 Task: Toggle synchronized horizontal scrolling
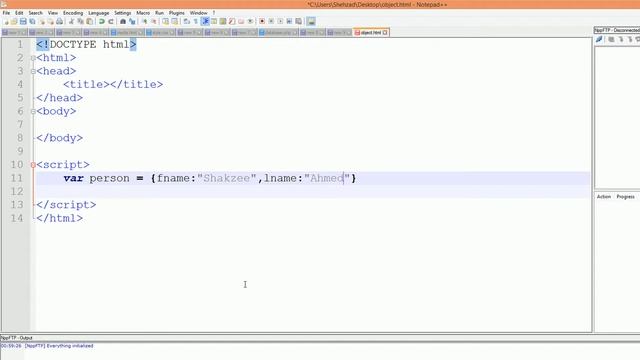coord(175,21)
